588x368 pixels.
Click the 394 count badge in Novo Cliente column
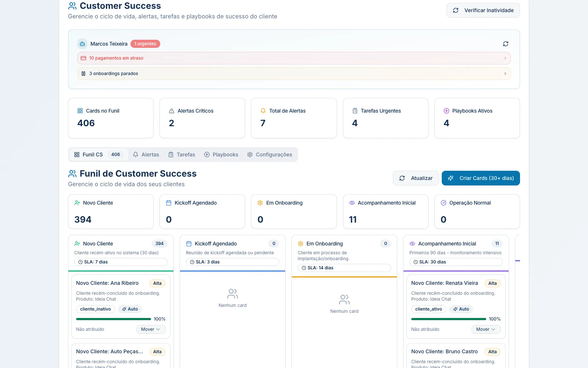(159, 244)
